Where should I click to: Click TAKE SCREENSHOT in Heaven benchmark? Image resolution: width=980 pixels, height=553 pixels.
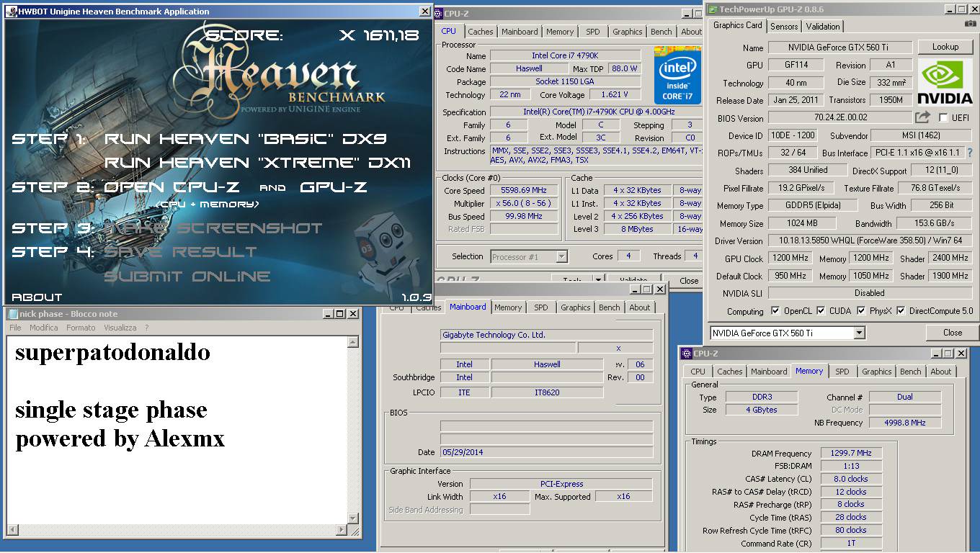coord(213,228)
